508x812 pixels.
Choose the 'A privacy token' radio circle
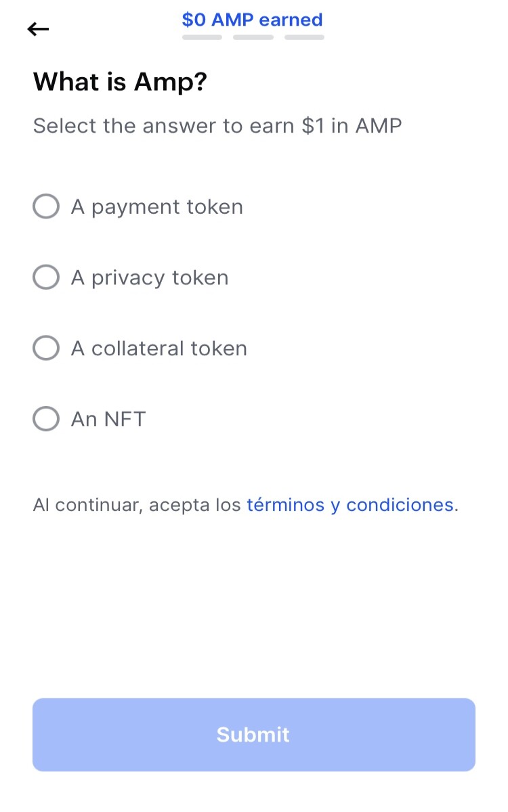(46, 277)
